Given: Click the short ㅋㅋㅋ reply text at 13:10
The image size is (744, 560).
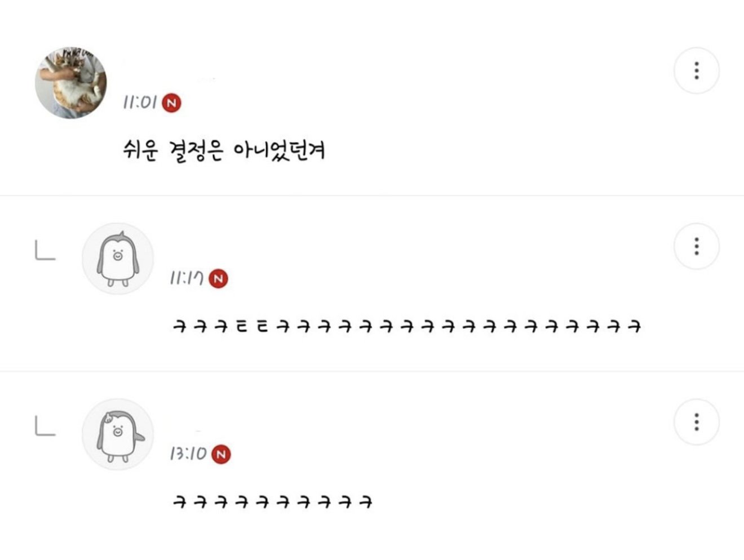Looking at the screenshot, I should coord(272,501).
